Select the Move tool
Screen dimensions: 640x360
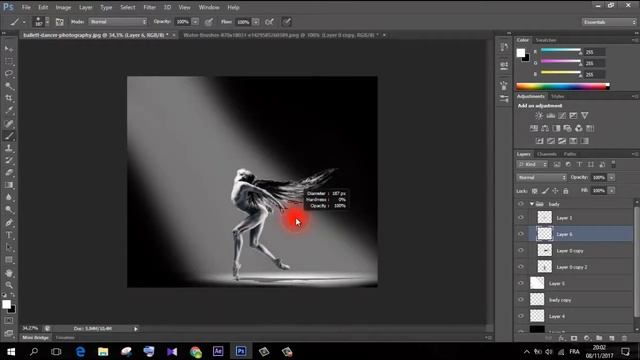pos(9,49)
